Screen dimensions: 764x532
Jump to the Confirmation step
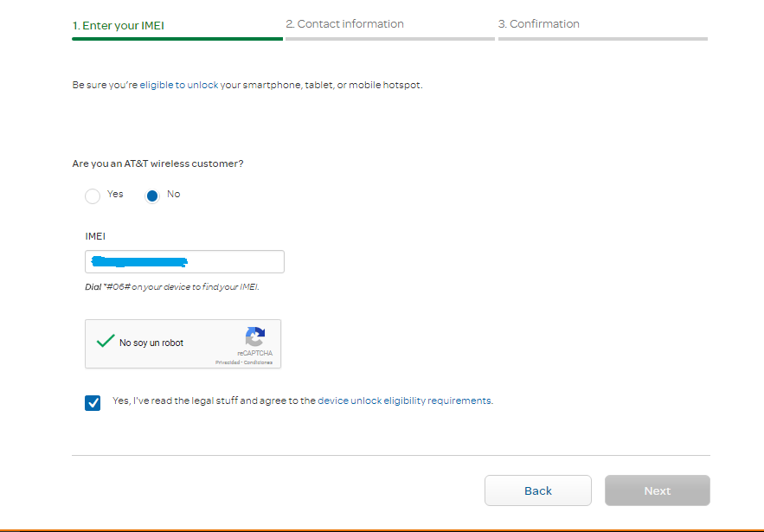(x=538, y=24)
